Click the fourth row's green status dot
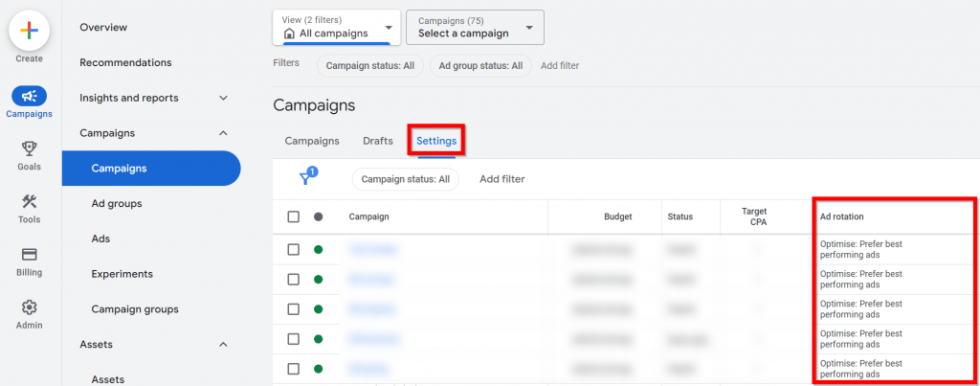980x386 pixels. [x=318, y=339]
